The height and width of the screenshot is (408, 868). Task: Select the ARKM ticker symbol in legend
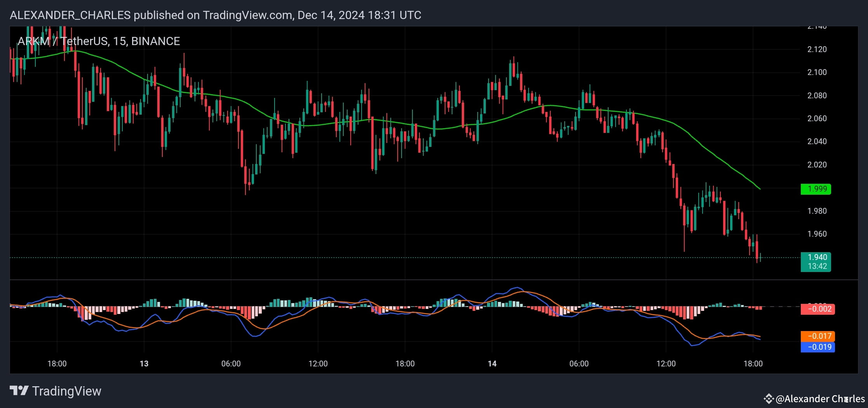(33, 41)
